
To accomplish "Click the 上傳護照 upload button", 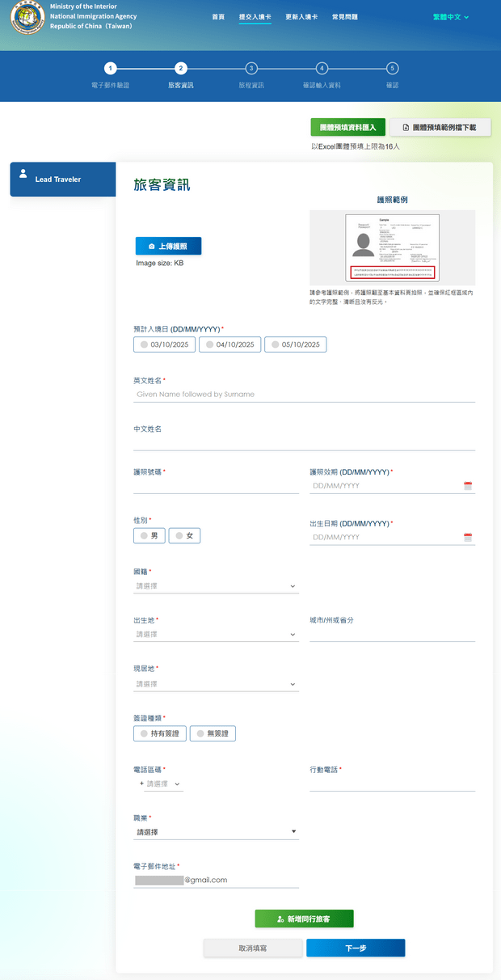I will click(168, 246).
